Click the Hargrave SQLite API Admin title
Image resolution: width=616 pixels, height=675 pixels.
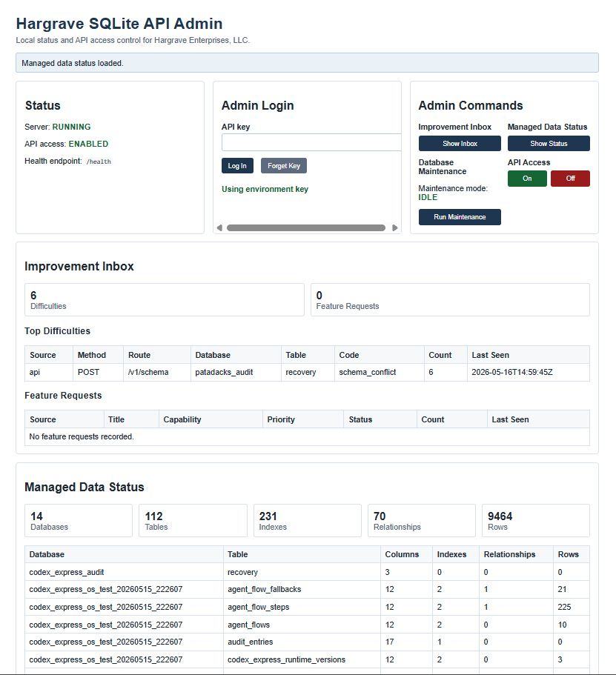coord(119,23)
